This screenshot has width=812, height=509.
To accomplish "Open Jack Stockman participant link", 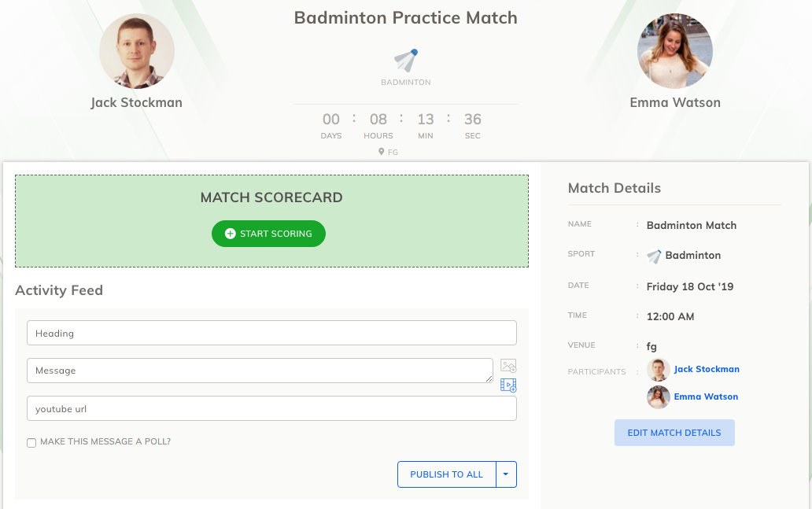I will [x=707, y=369].
